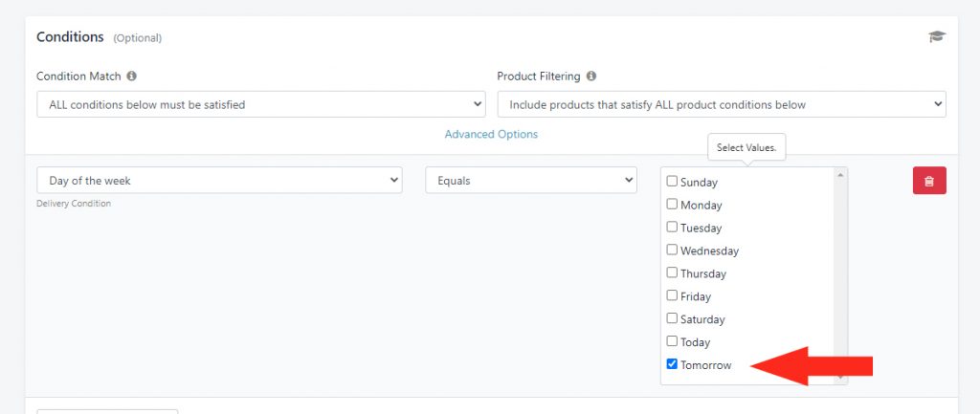Click the info icon beside Condition Match
This screenshot has height=414, width=980.
coord(131,76)
